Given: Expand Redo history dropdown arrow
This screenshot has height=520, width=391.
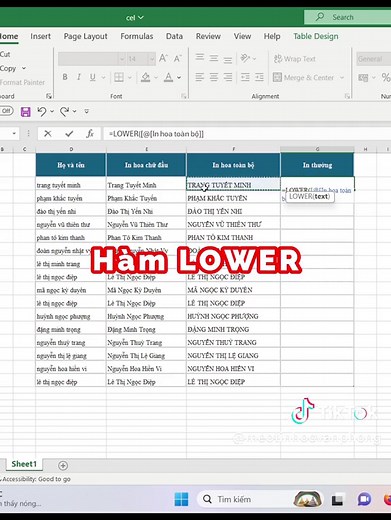Looking at the screenshot, I should (74, 111).
